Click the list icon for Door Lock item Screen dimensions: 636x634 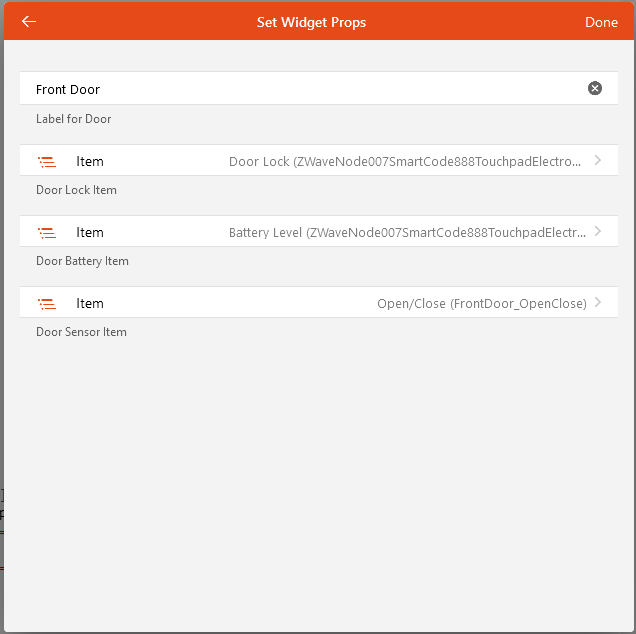pos(46,161)
